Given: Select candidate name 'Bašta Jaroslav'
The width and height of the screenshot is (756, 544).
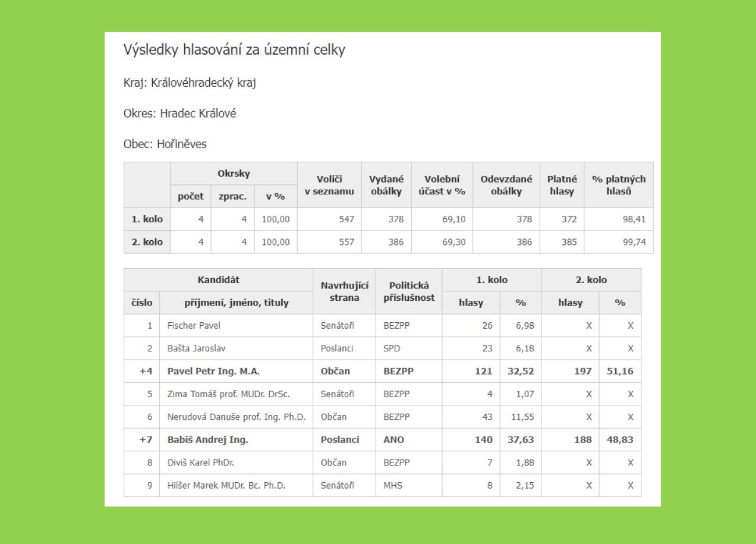Looking at the screenshot, I should pyautogui.click(x=196, y=348).
